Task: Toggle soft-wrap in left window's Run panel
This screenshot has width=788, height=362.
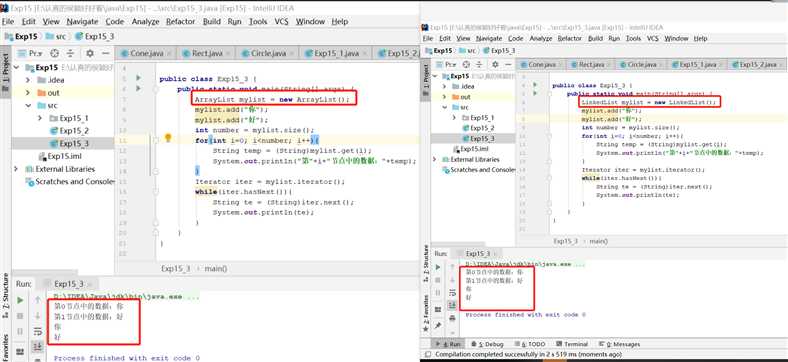Action: point(38,331)
